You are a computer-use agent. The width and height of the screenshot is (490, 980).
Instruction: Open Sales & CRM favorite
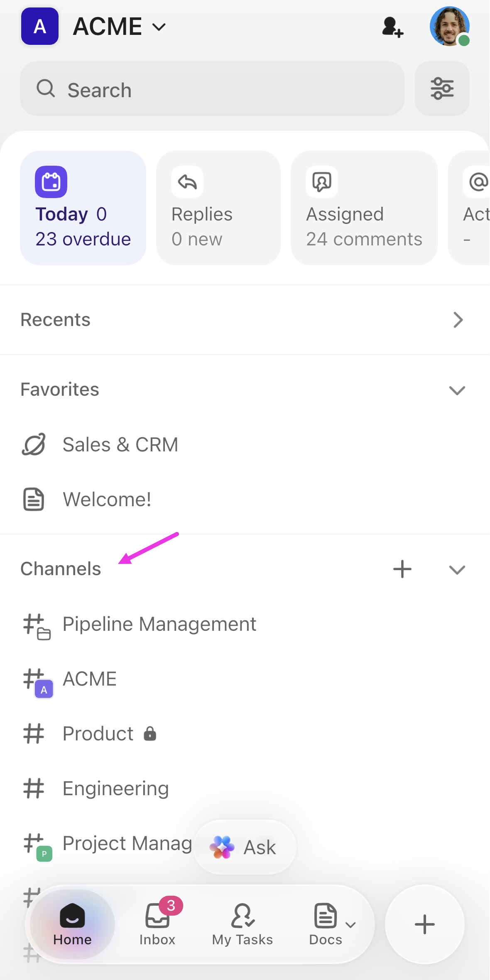[120, 445]
